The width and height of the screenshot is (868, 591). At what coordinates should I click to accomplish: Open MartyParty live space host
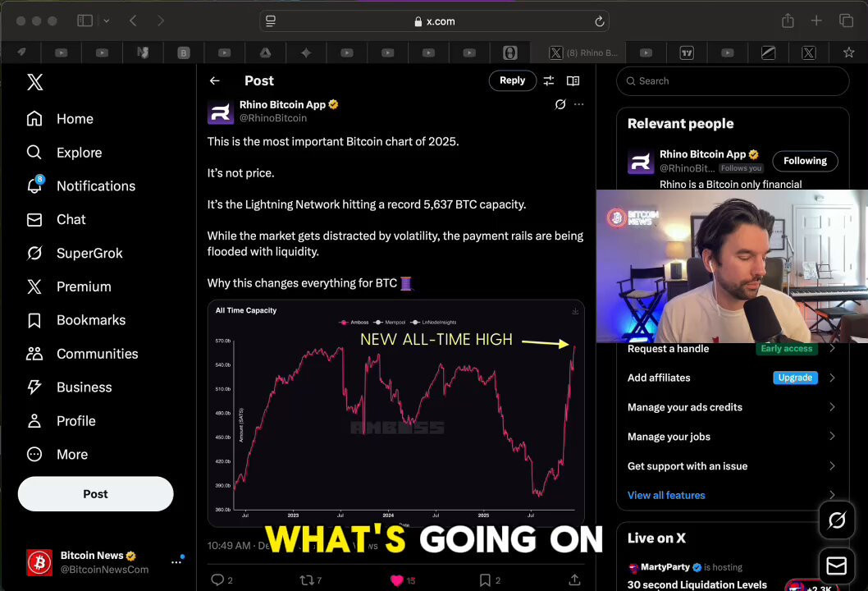(665, 566)
